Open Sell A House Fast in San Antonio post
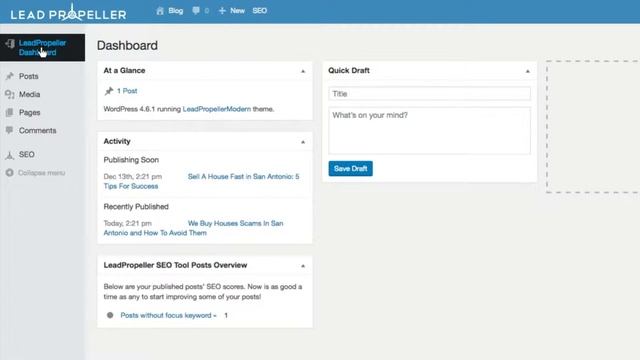This screenshot has height=360, width=640. pyautogui.click(x=243, y=177)
